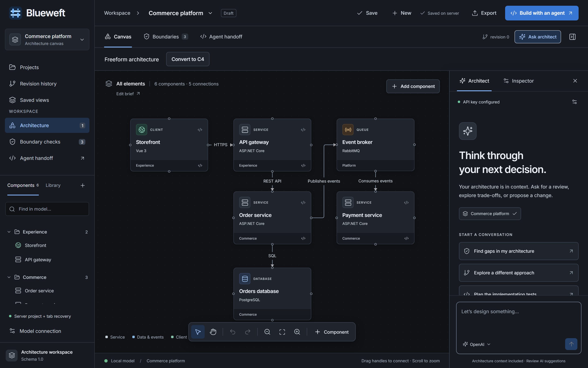Focus the Find in model search field

click(x=47, y=209)
